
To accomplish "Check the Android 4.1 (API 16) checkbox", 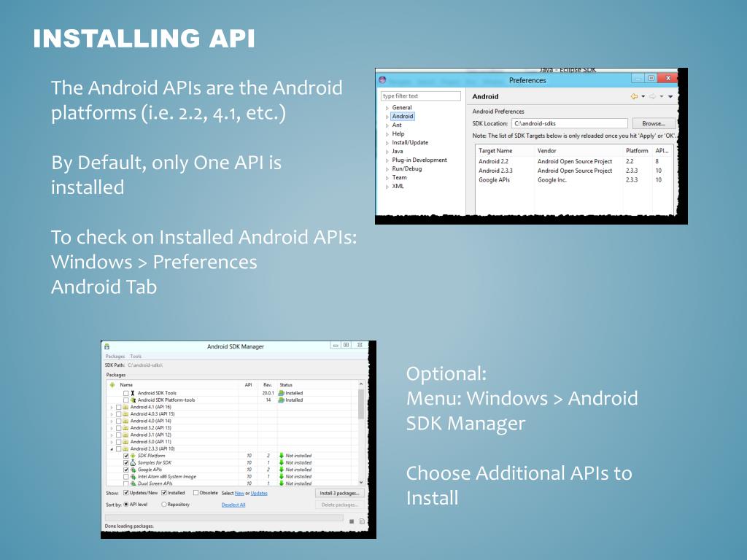I will tap(119, 407).
